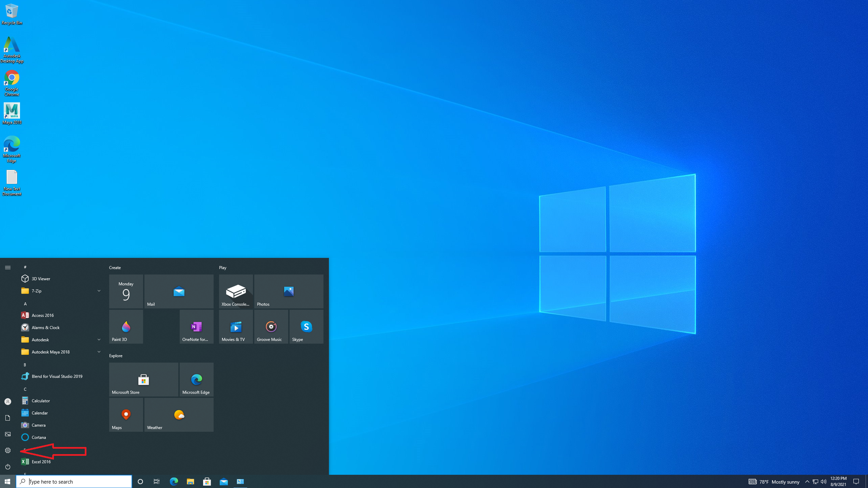The height and width of the screenshot is (488, 868).
Task: Click the user account icon in Start sidebar
Action: 8,402
